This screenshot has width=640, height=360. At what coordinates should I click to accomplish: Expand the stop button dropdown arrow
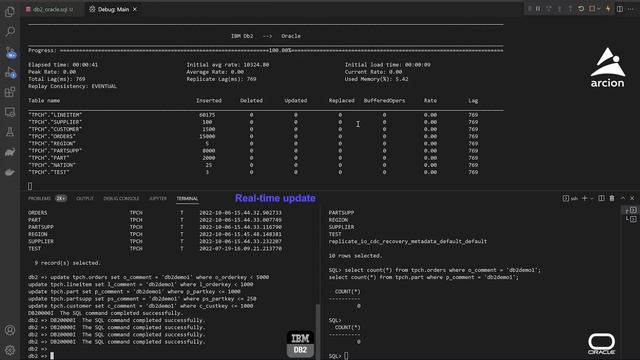[x=598, y=9]
